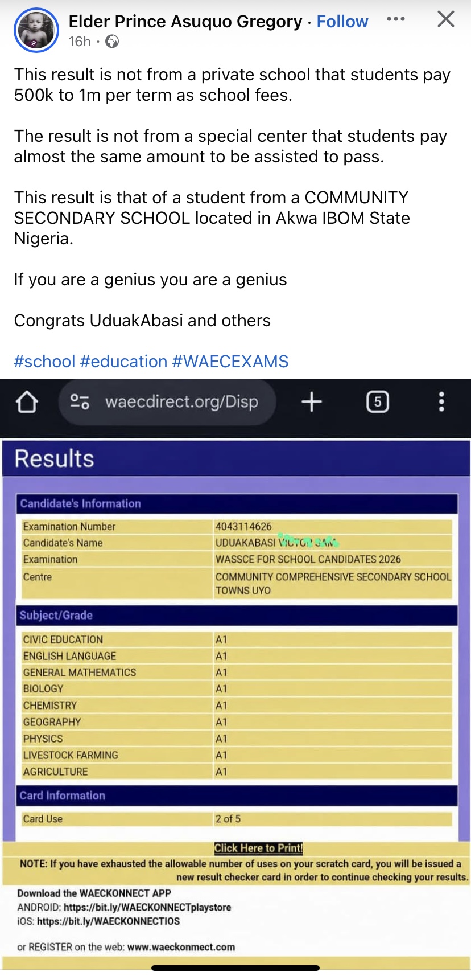The width and height of the screenshot is (471, 980).
Task: Open the WAECKONNECT iOS link
Action: (108, 921)
